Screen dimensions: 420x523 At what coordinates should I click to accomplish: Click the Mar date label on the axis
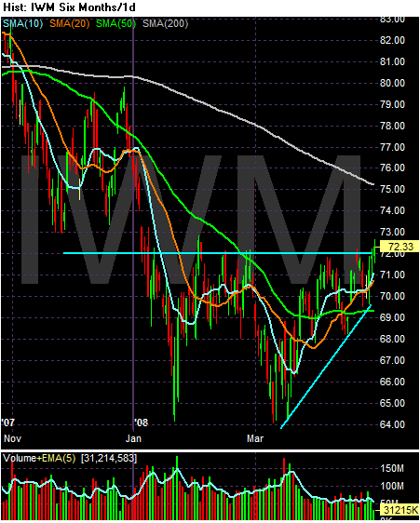pos(255,438)
